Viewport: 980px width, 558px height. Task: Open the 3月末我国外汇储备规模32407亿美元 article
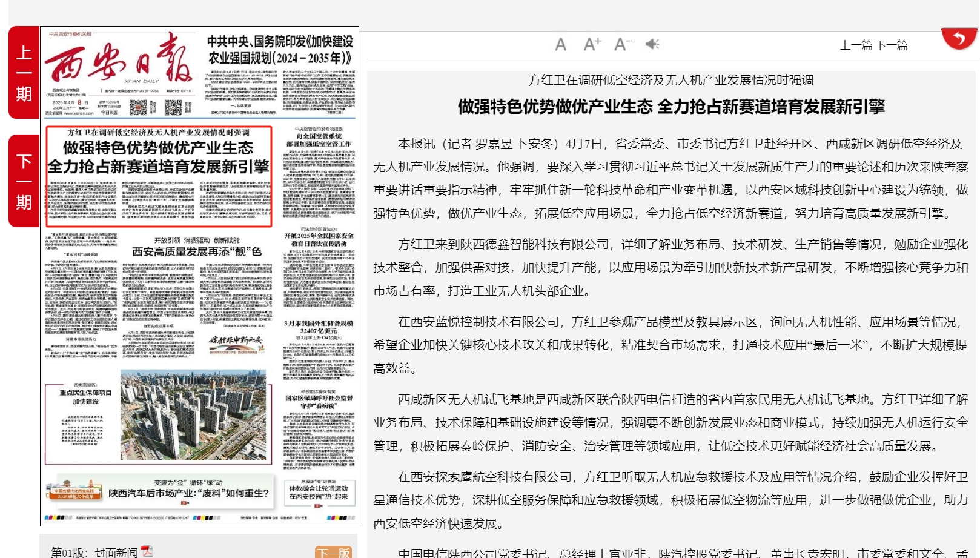319,327
